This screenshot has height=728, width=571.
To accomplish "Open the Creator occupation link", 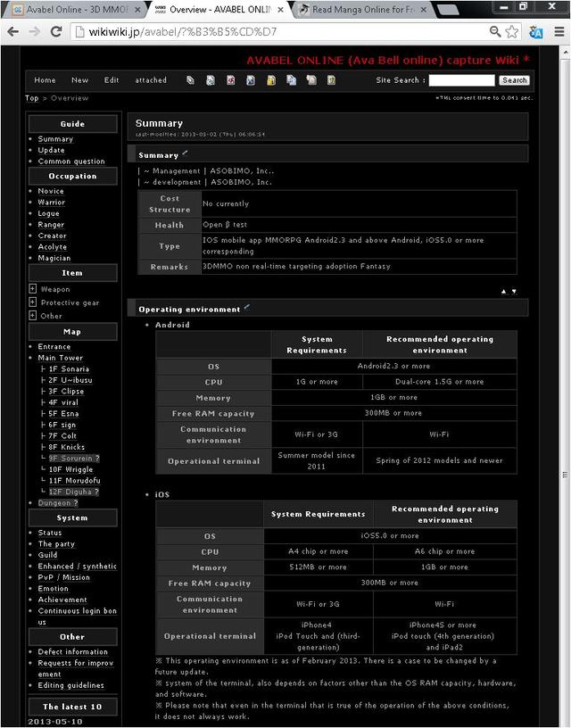I will tap(52, 236).
